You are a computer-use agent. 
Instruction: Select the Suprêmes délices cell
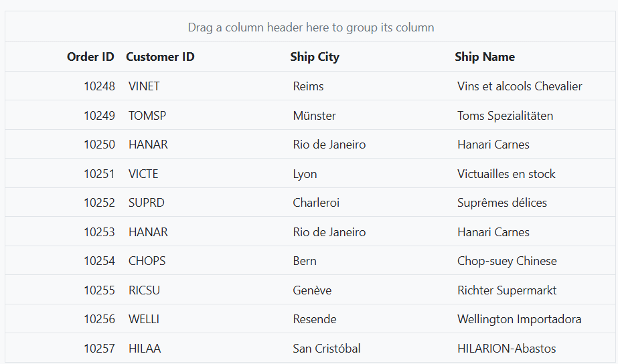[501, 203]
